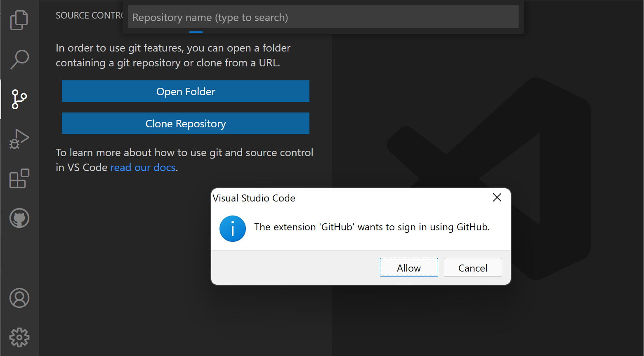Allow the GitHub extension to sign in
This screenshot has width=644, height=356.
pyautogui.click(x=408, y=267)
